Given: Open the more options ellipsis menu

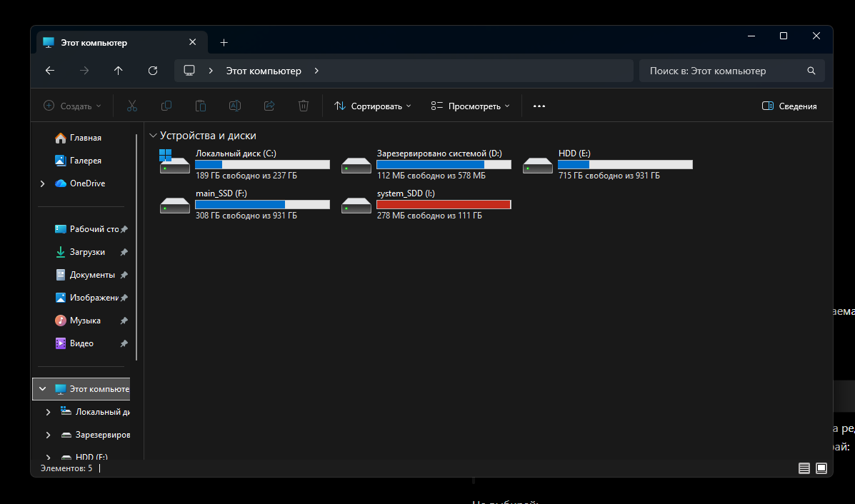Looking at the screenshot, I should point(539,106).
